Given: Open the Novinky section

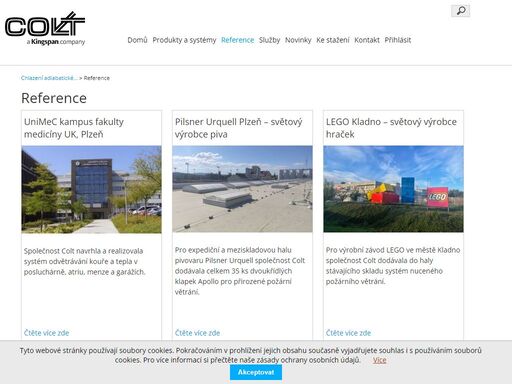Looking at the screenshot, I should click(298, 40).
